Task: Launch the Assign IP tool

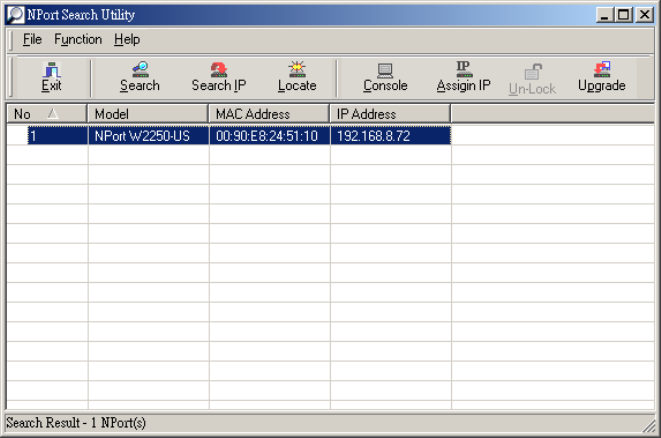Action: 463,78
